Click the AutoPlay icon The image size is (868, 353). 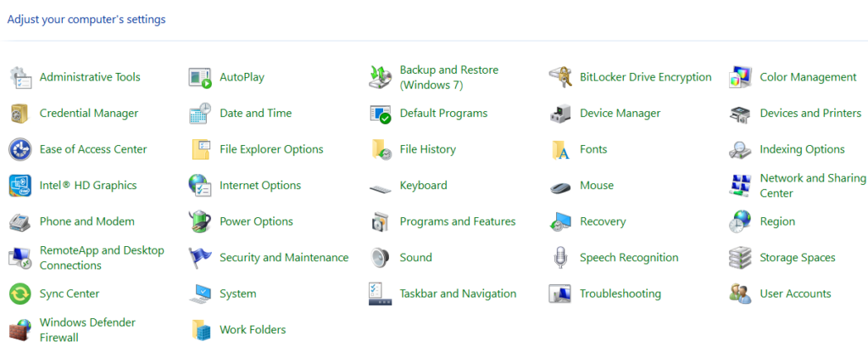coord(200,77)
